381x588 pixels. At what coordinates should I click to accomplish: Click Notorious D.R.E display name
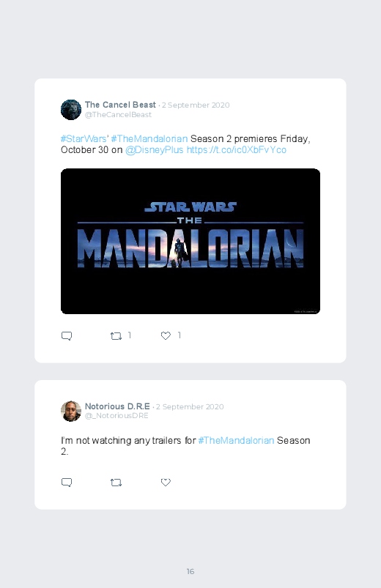click(117, 406)
